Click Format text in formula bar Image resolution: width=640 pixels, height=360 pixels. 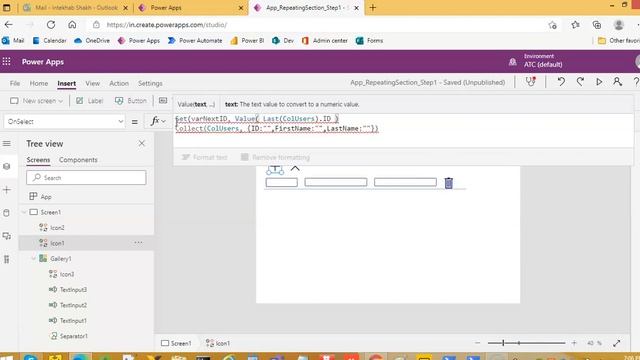point(204,157)
